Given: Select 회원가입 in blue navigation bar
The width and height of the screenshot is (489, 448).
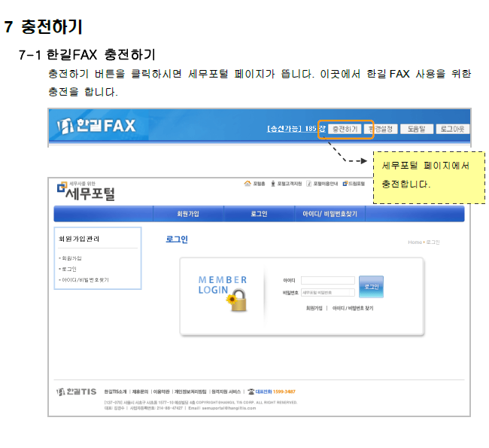Looking at the screenshot, I should tap(187, 214).
